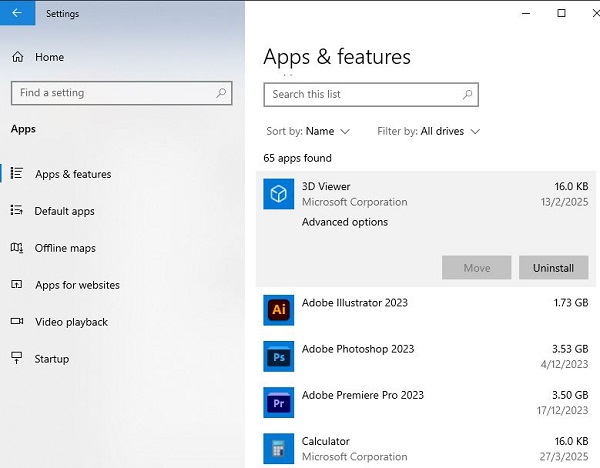The image size is (600, 468).
Task: Minimize the Settings window
Action: pos(526,13)
